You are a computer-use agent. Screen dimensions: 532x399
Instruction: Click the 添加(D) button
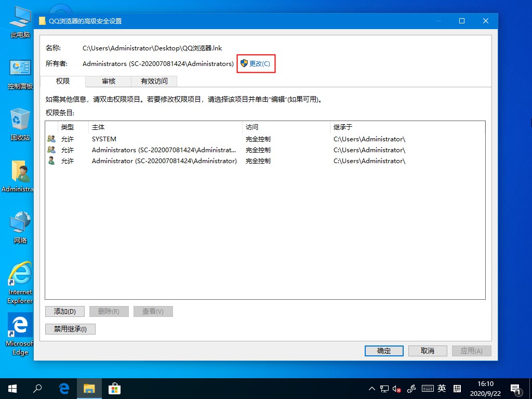tap(64, 311)
